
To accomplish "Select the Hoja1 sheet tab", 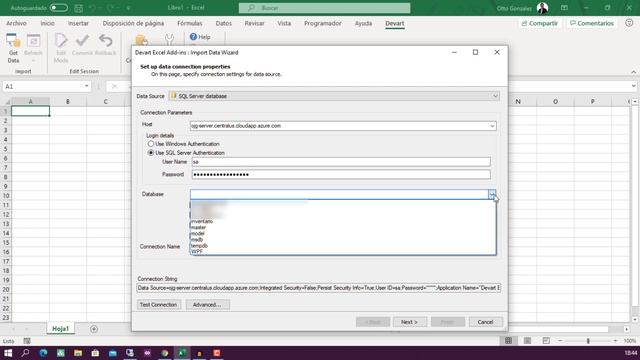I will [x=60, y=329].
